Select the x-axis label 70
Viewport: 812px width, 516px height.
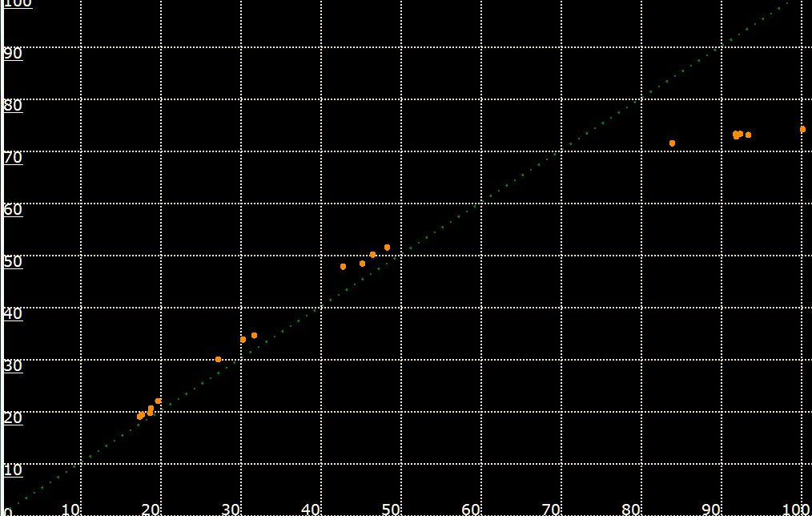tap(551, 509)
